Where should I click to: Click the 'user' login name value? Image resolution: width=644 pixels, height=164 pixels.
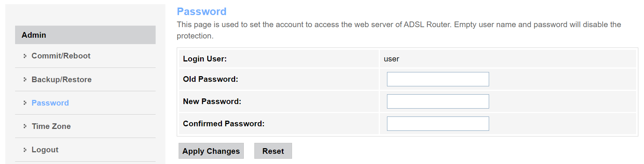[391, 59]
